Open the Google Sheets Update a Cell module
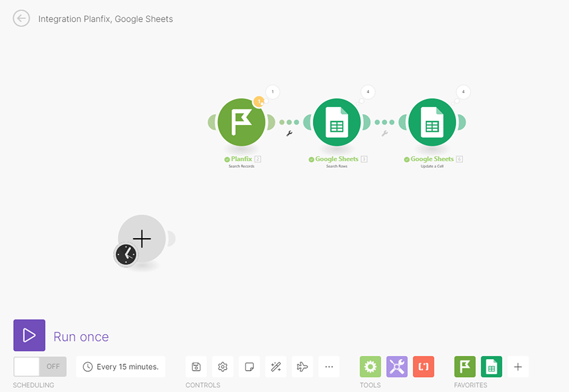This screenshot has height=392, width=569. point(432,122)
